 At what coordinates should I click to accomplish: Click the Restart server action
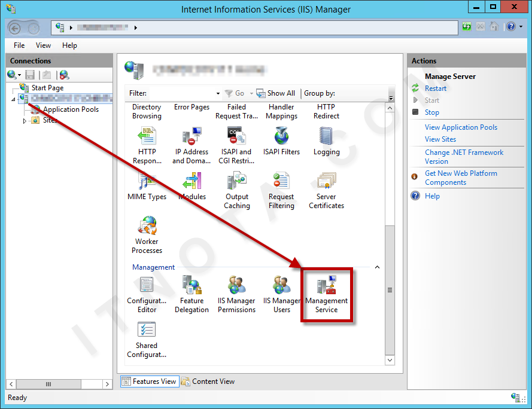tap(435, 88)
